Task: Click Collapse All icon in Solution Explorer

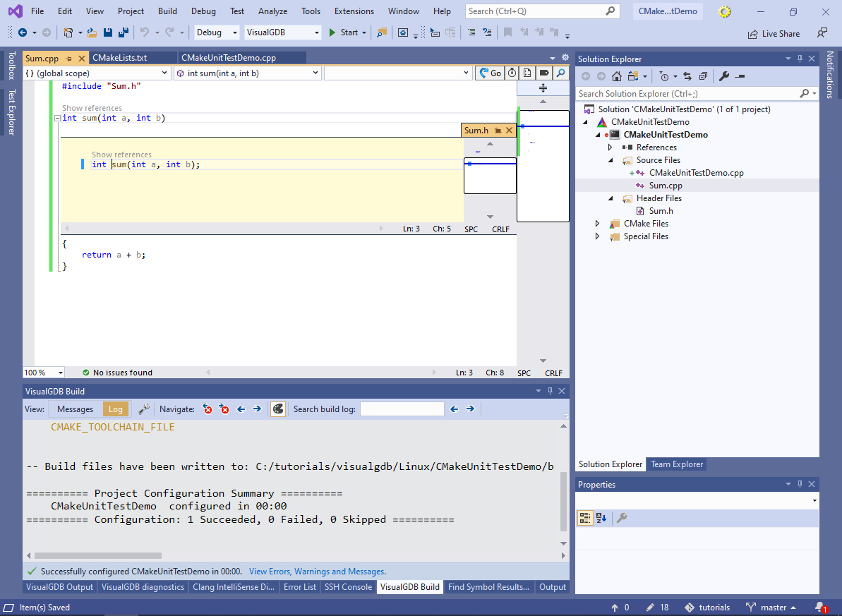Action: point(703,76)
